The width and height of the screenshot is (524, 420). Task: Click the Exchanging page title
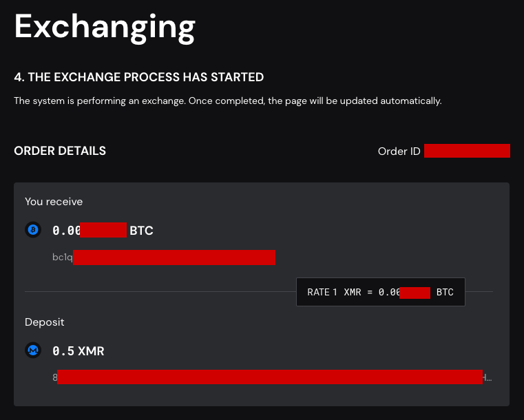click(x=105, y=28)
